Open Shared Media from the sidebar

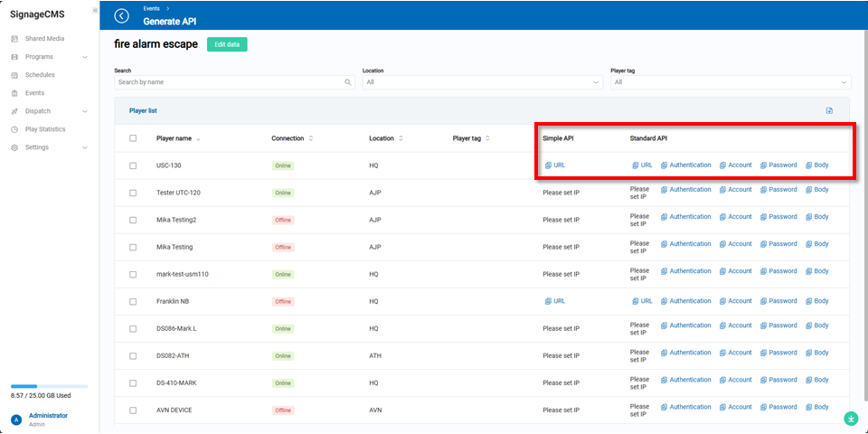pos(44,39)
